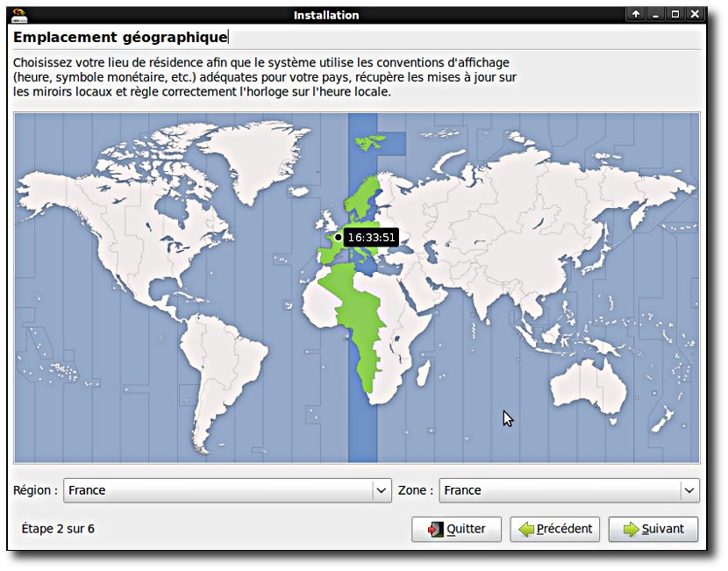Click the Zone field showing France
Viewport: 728px width, 571px height.
tap(569, 490)
